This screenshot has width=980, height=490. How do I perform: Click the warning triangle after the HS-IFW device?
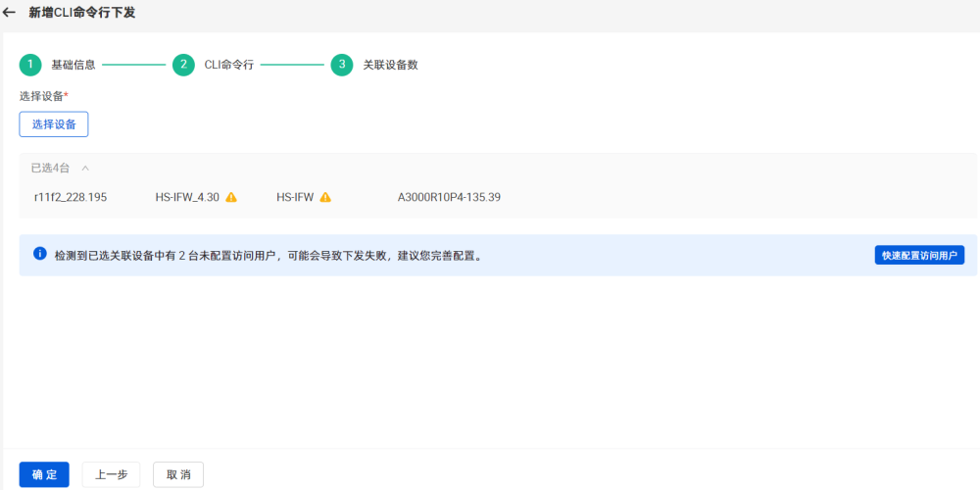pos(325,197)
